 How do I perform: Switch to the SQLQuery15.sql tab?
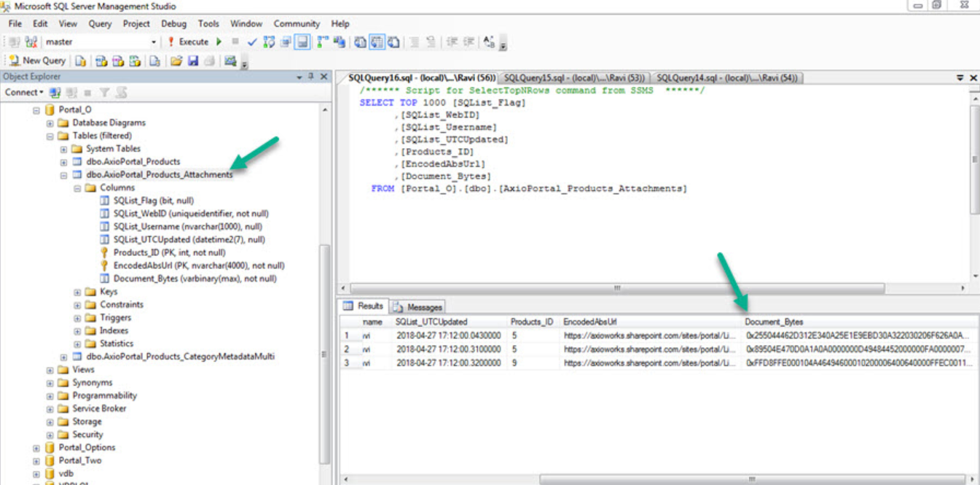tap(573, 77)
